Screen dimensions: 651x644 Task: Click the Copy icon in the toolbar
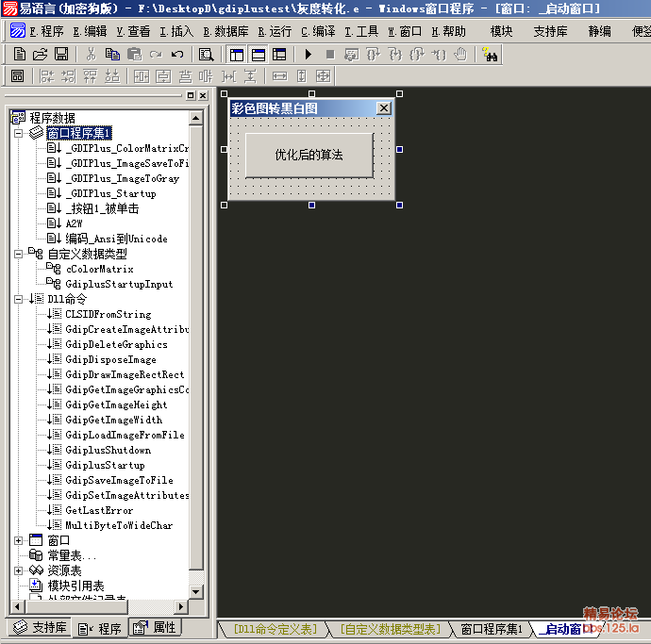[111, 54]
